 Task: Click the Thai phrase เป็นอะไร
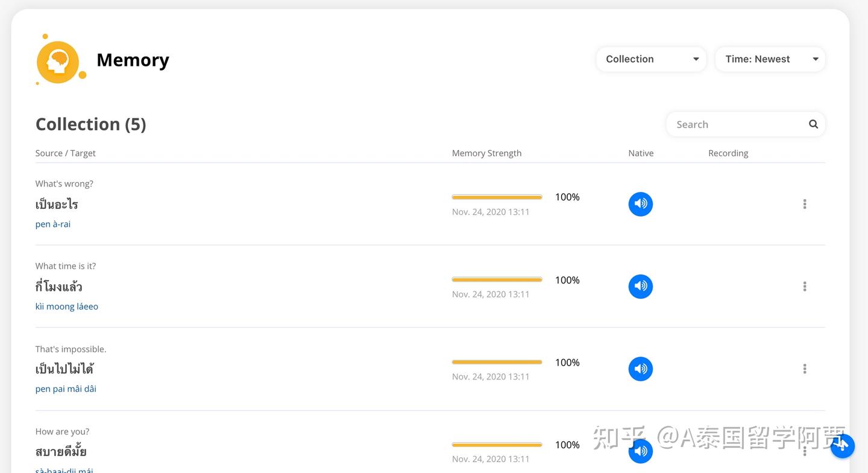click(57, 205)
